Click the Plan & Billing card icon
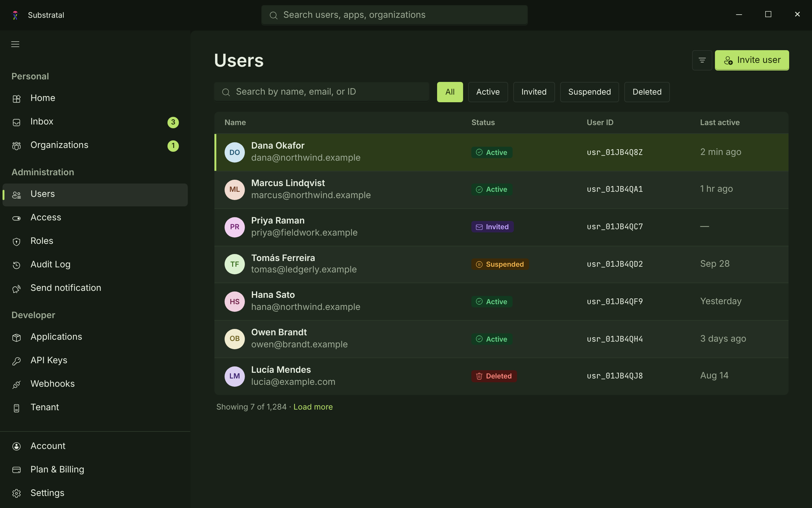This screenshot has width=812, height=508. pos(16,470)
